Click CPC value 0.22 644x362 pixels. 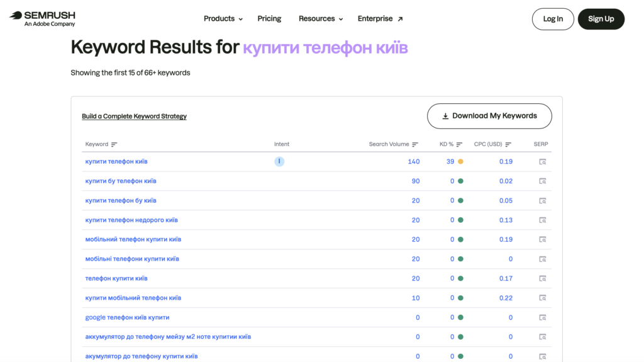pos(506,298)
